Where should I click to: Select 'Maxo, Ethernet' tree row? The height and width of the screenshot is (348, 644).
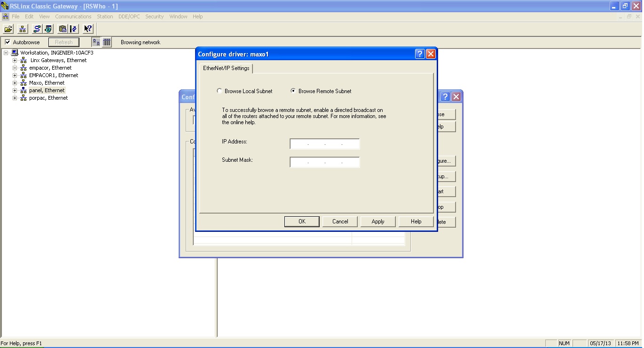pos(47,83)
